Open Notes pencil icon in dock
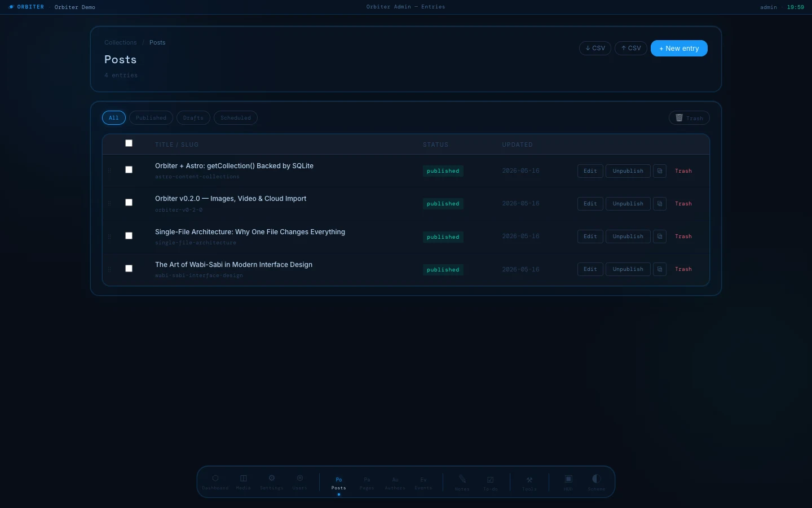This screenshot has width=812, height=508. (x=462, y=483)
